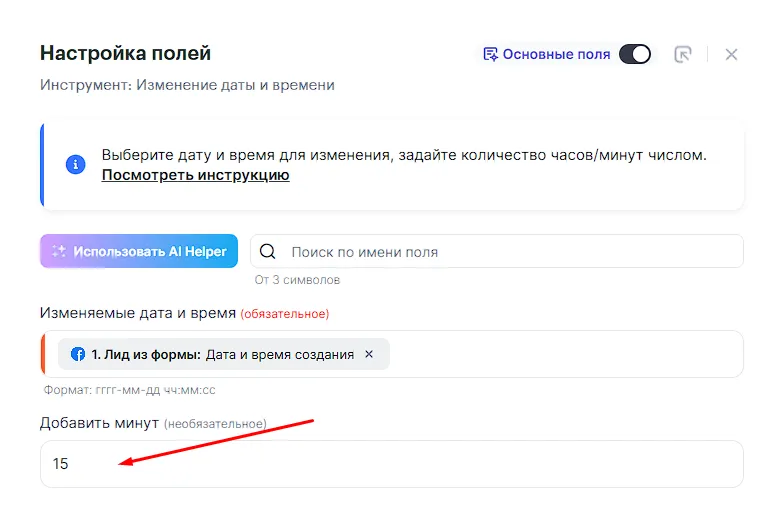
Task: Click the pop-out window arrow icon
Action: tap(683, 54)
